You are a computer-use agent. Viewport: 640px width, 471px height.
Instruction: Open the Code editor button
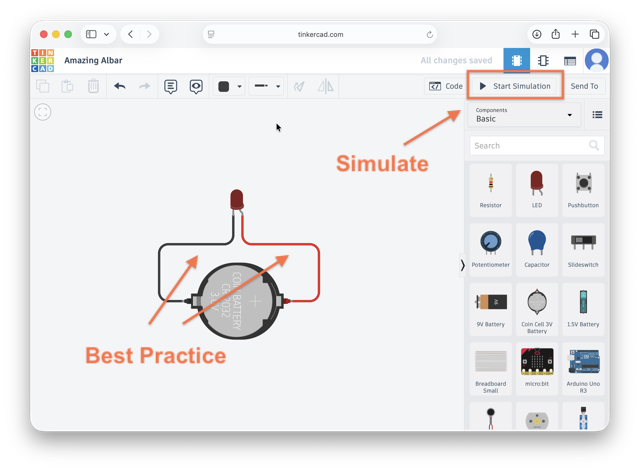pos(445,86)
